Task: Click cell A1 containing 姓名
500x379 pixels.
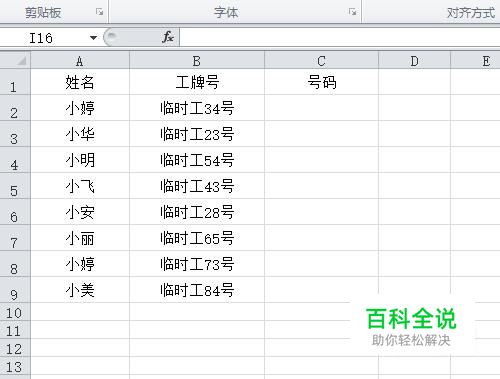Action: (x=80, y=82)
